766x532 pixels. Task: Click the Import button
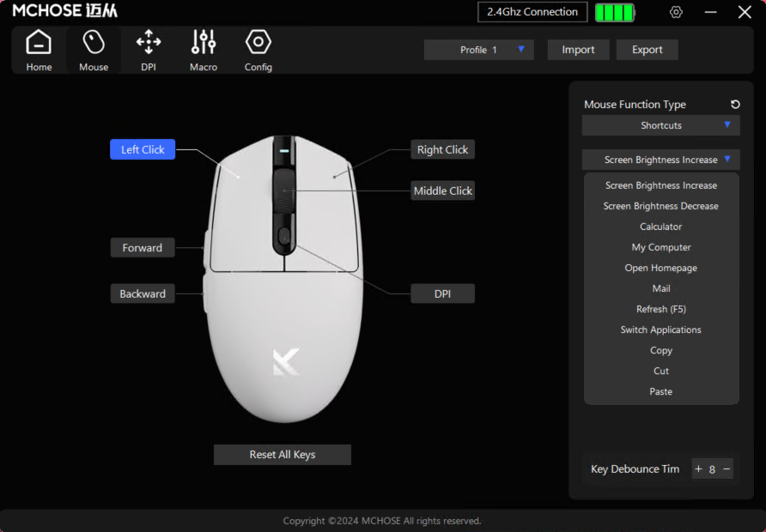(x=578, y=50)
